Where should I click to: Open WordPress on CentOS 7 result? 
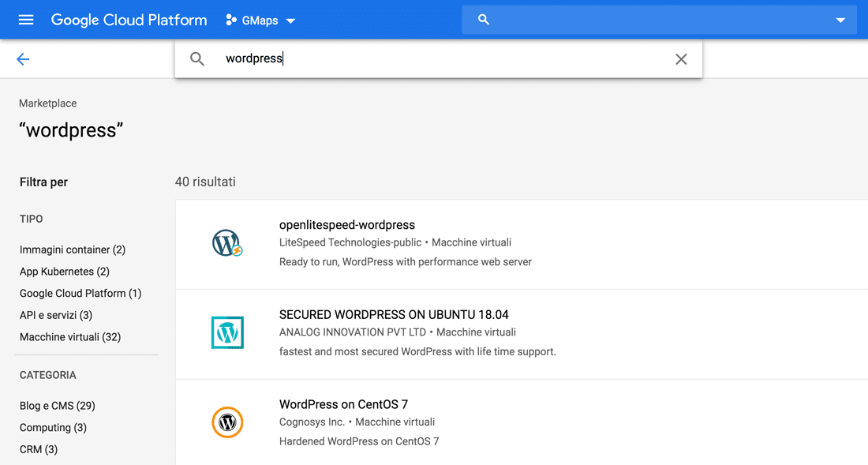pos(343,404)
